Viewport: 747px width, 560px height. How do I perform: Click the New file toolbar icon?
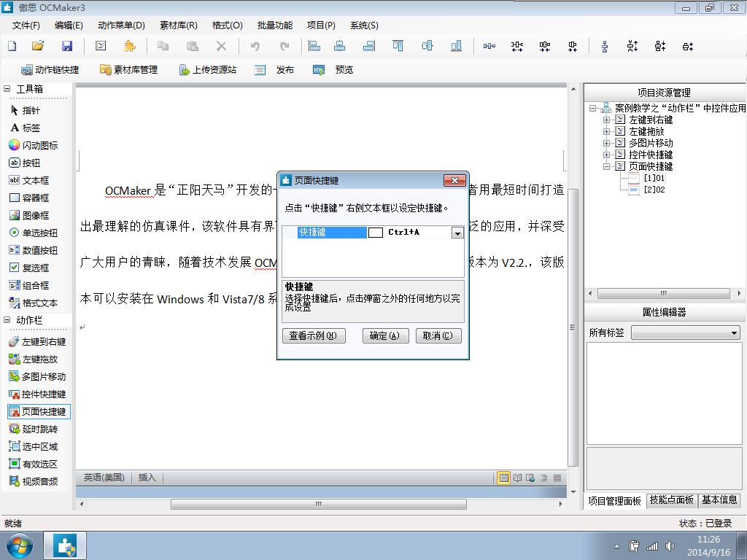click(x=12, y=46)
